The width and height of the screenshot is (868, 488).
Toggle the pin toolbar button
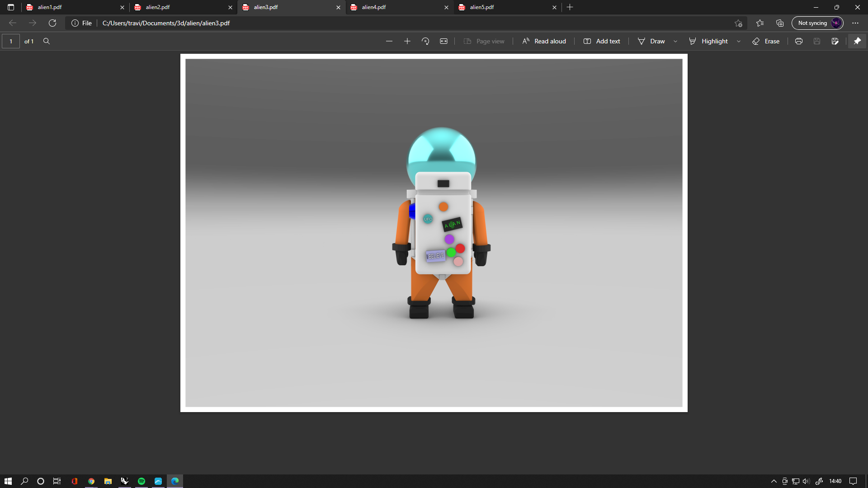[857, 41]
